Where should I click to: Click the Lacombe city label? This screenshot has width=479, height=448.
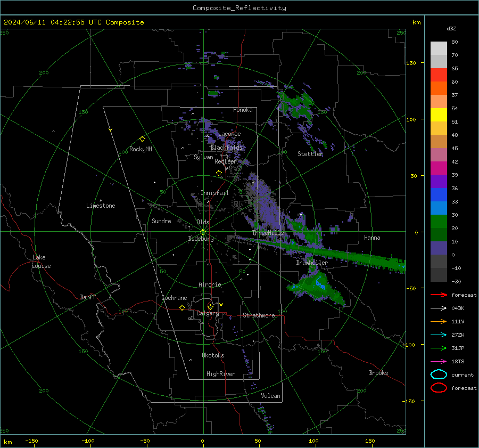pyautogui.click(x=229, y=134)
